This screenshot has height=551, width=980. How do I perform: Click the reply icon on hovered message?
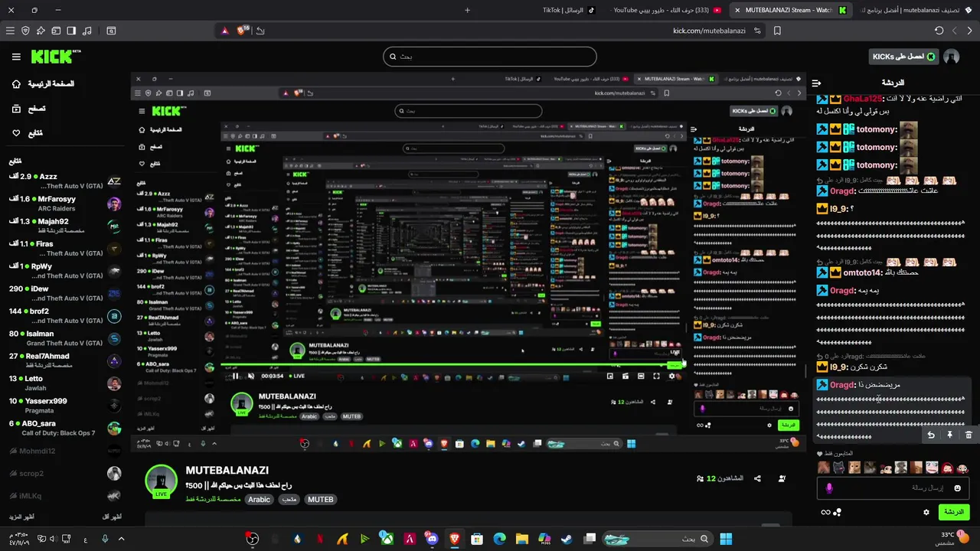pyautogui.click(x=931, y=435)
